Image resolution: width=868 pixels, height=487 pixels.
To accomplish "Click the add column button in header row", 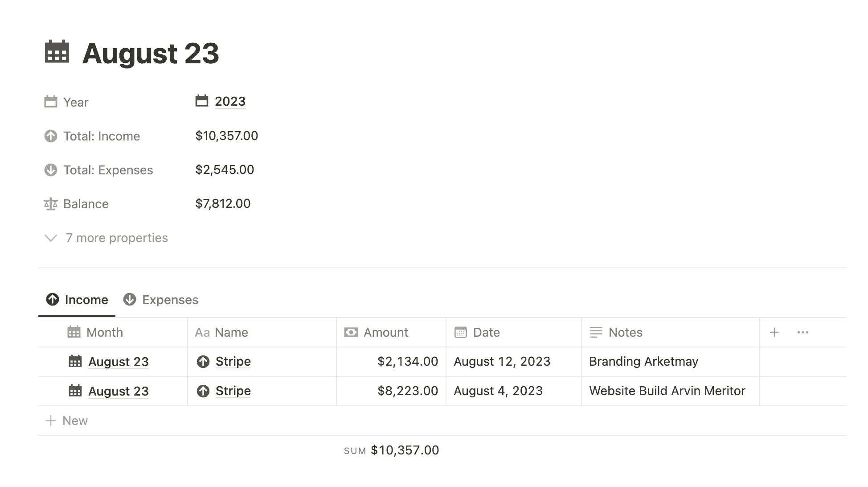I will (774, 332).
